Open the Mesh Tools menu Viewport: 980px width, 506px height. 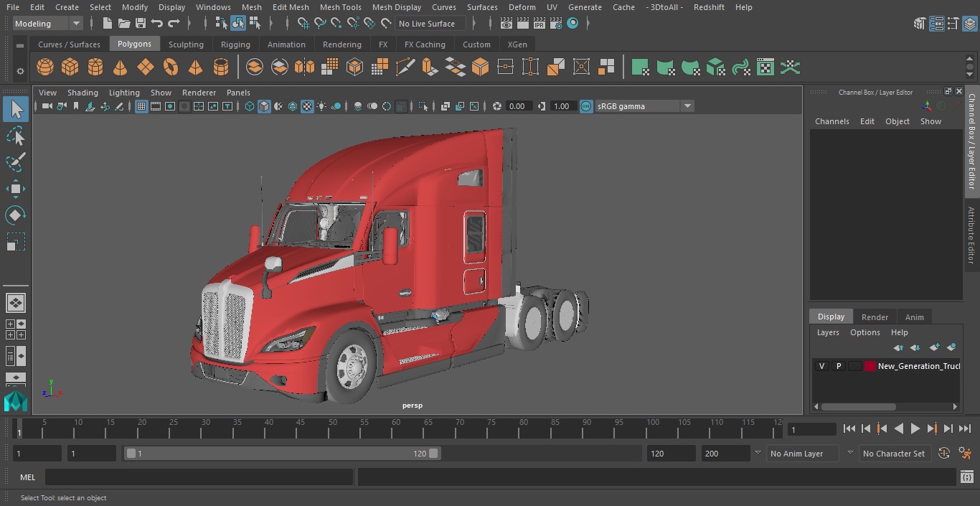[x=340, y=7]
